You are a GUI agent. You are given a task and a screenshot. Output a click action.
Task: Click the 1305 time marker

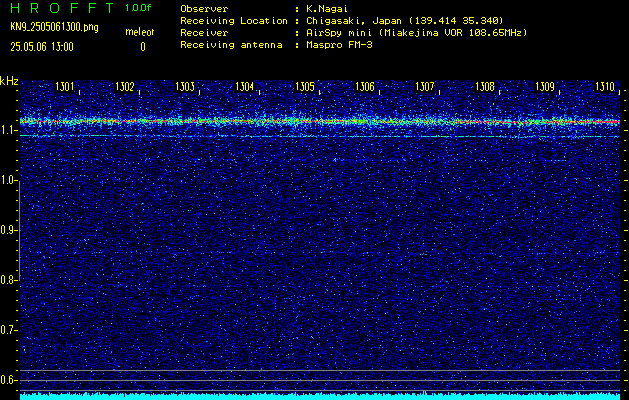[x=305, y=86]
